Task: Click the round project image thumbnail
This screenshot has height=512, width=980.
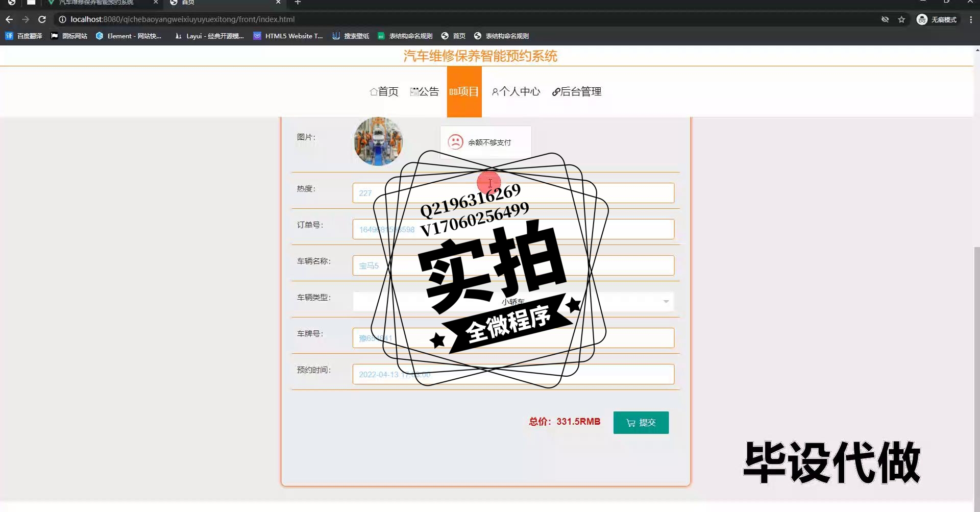Action: tap(378, 141)
